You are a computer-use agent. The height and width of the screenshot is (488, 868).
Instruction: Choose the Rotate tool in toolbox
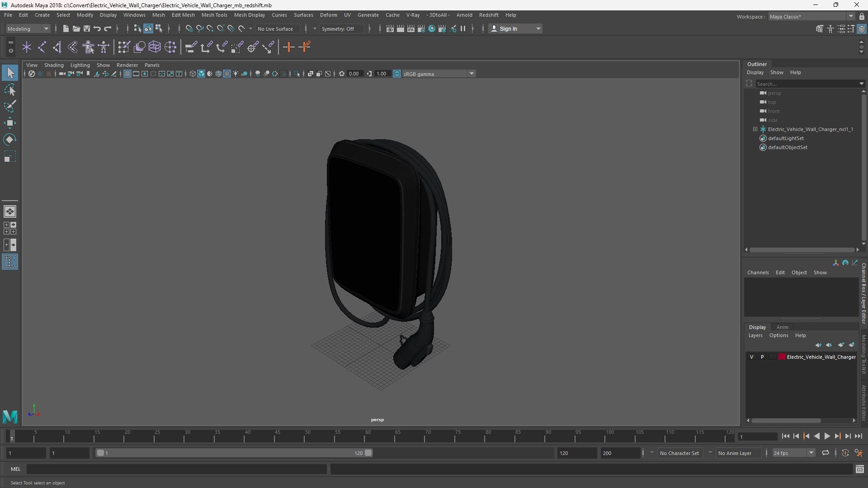click(10, 140)
